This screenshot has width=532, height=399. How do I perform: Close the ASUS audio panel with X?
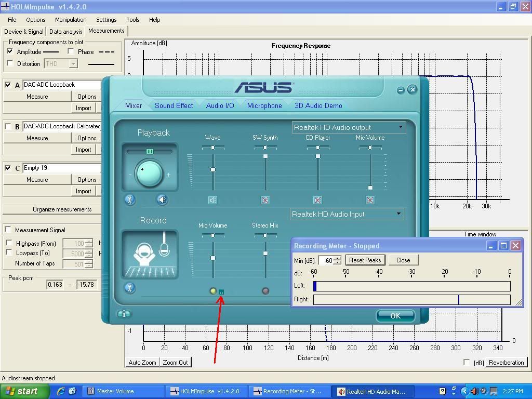point(412,89)
